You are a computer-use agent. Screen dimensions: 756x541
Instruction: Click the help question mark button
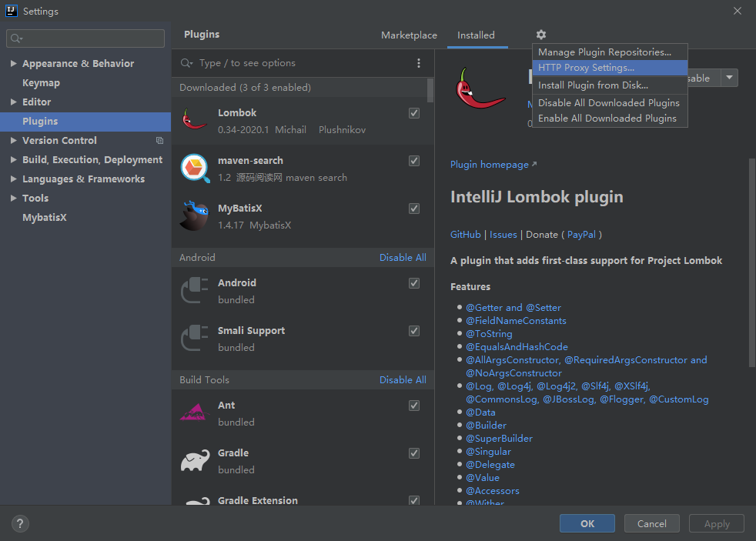coord(20,523)
